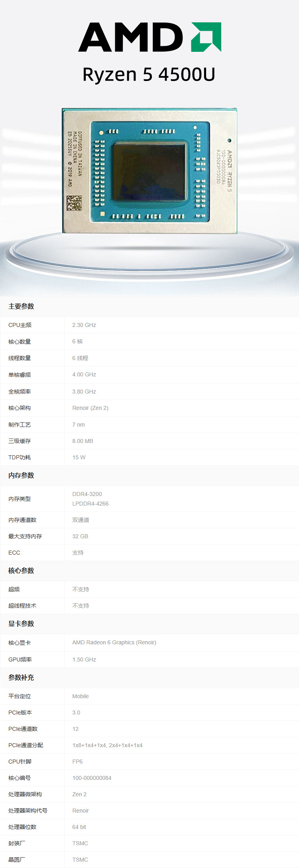Click AMD Radeon 6 Graphics (Renoir) value

click(x=114, y=642)
